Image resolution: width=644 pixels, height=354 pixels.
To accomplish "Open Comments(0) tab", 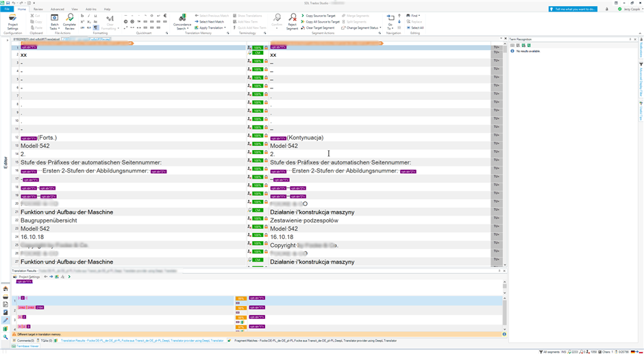I will click(x=23, y=340).
